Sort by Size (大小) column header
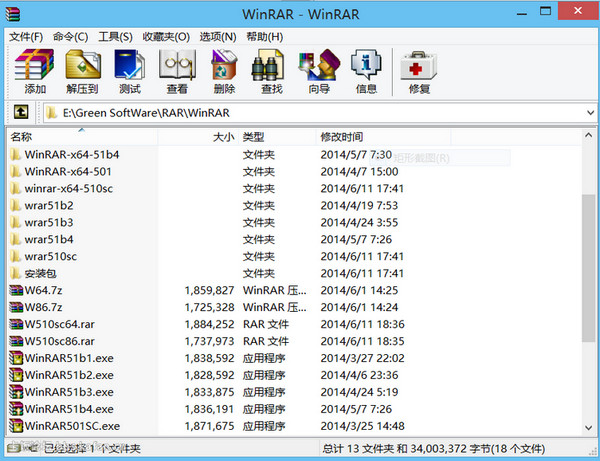Image resolution: width=600 pixels, height=461 pixels. [x=198, y=137]
